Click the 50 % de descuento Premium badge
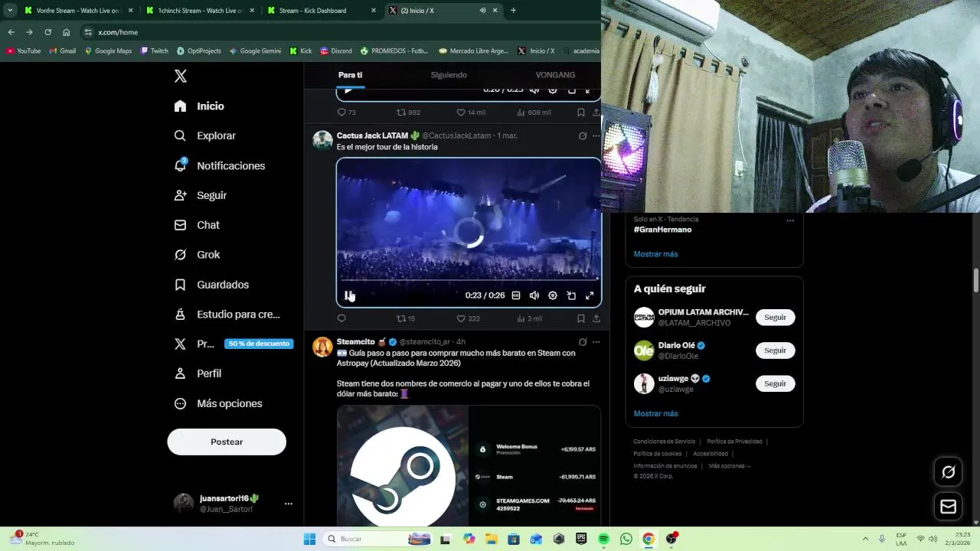This screenshot has width=980, height=551. click(x=259, y=344)
